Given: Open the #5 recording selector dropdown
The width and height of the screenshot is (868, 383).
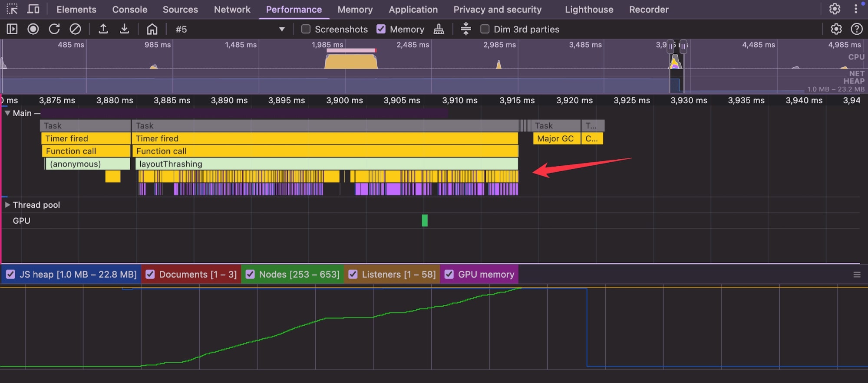Looking at the screenshot, I should [x=282, y=29].
